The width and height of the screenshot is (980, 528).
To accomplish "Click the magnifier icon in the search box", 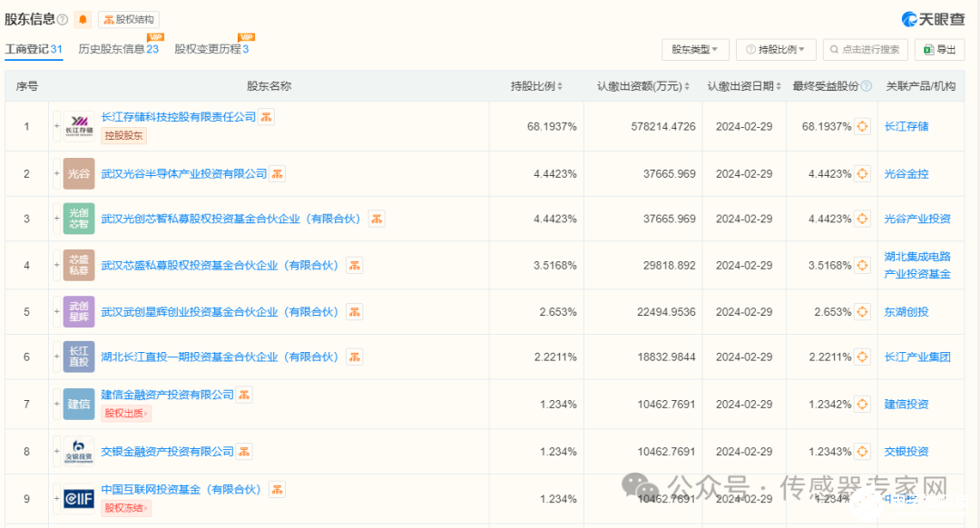I will [x=834, y=49].
